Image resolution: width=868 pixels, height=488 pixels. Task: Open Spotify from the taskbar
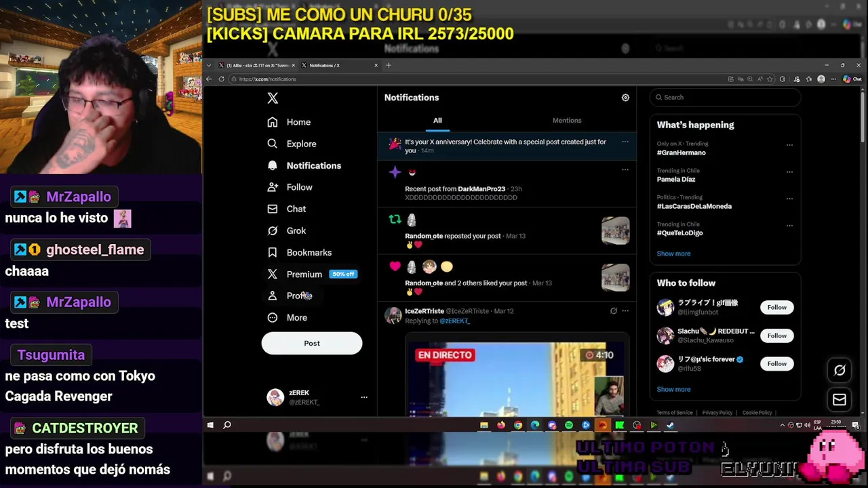click(568, 425)
